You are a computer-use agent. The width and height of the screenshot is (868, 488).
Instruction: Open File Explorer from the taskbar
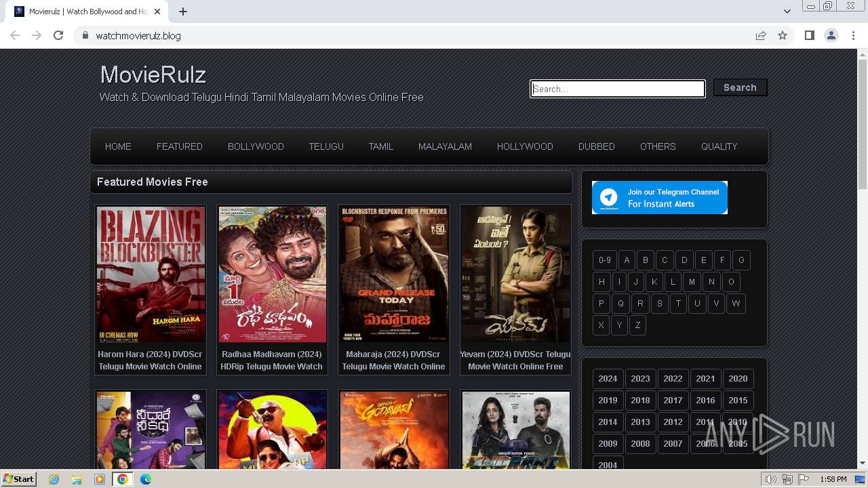pos(77,479)
